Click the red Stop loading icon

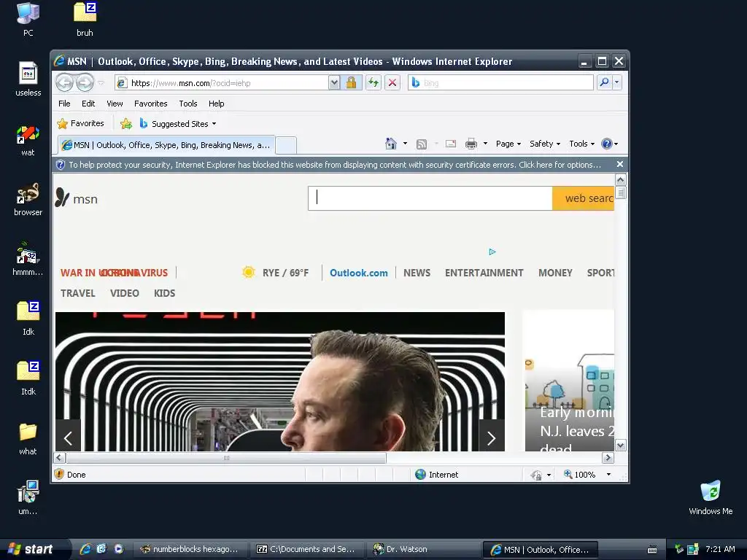coord(392,83)
